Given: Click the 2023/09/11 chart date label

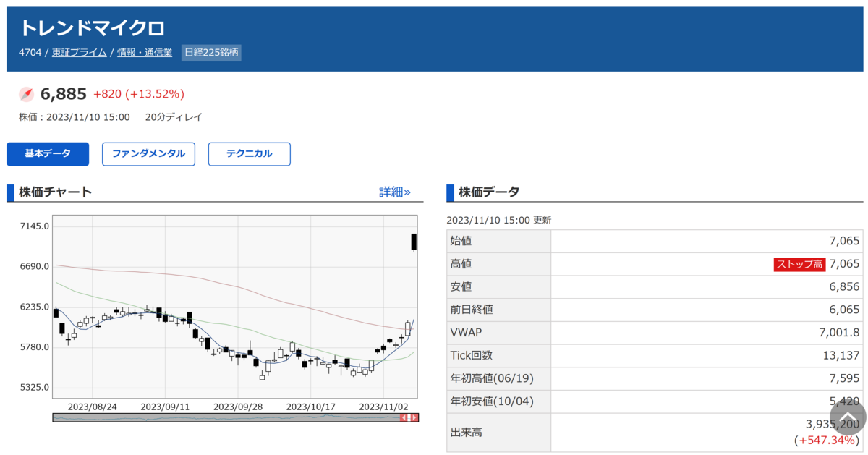Looking at the screenshot, I should (x=165, y=407).
